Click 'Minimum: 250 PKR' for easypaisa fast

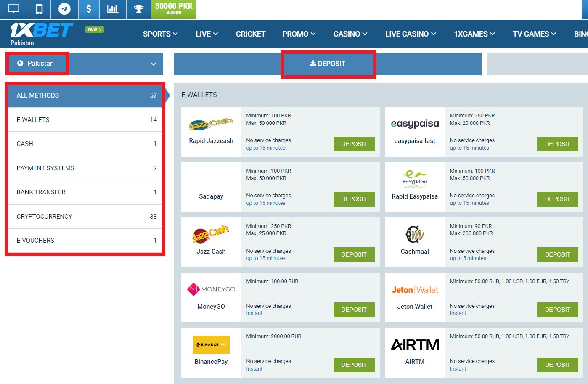coord(472,116)
